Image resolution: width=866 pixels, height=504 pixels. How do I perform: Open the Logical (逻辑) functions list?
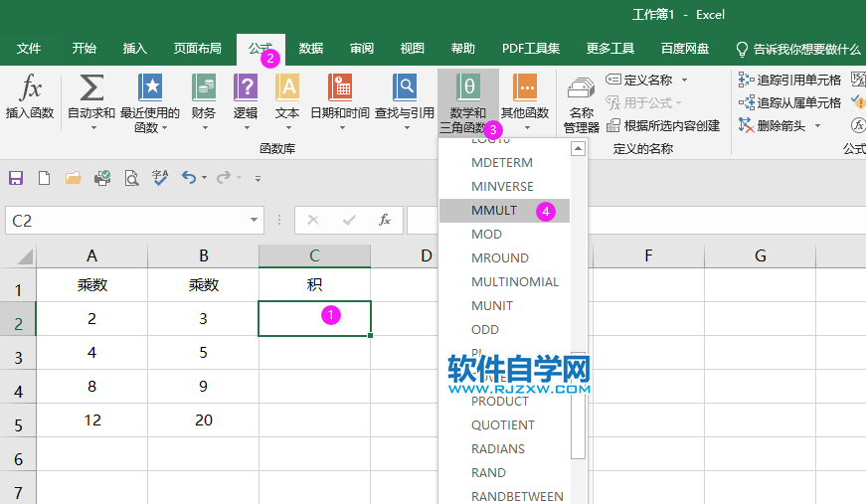(246, 102)
